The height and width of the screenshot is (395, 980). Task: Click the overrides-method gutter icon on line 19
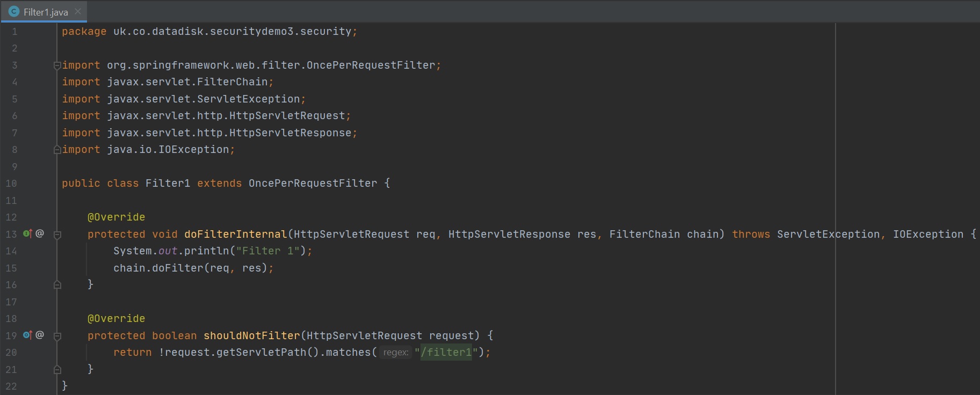[27, 335]
